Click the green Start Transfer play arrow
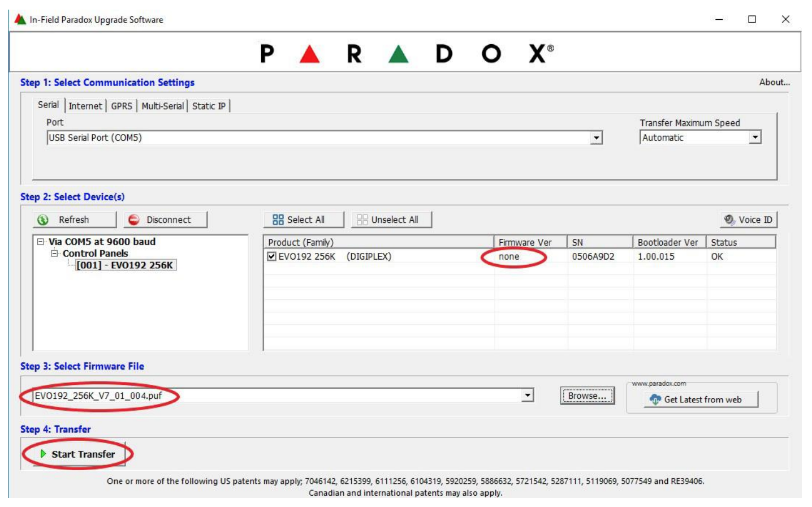 [x=43, y=454]
